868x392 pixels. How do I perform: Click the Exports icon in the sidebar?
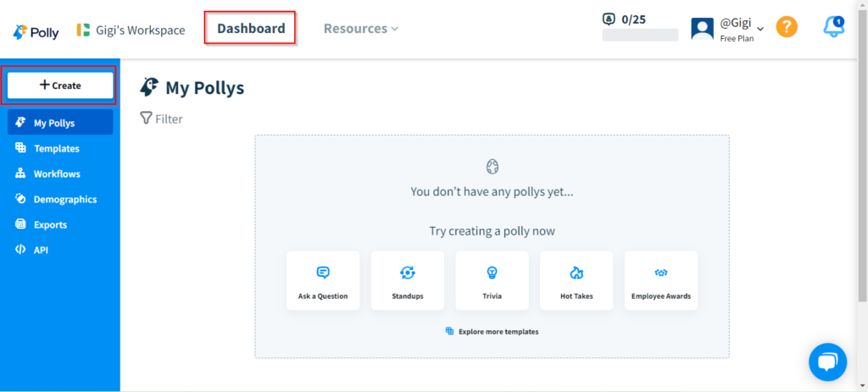click(20, 224)
